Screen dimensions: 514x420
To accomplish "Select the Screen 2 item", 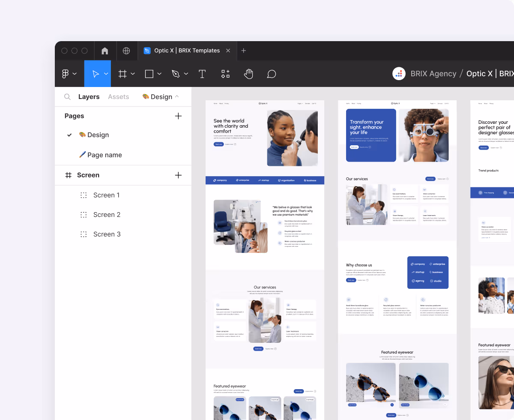I will pos(107,214).
